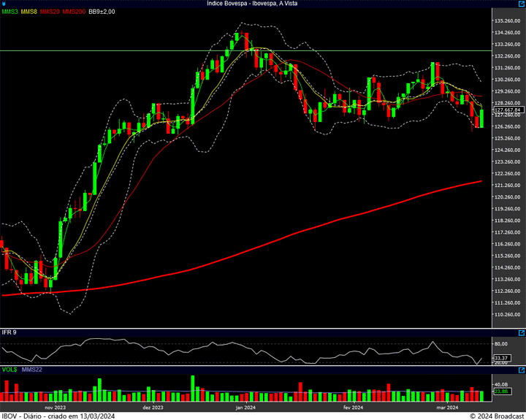Select the MMS200 indicator label
This screenshot has width=526, height=420.
pyautogui.click(x=73, y=12)
